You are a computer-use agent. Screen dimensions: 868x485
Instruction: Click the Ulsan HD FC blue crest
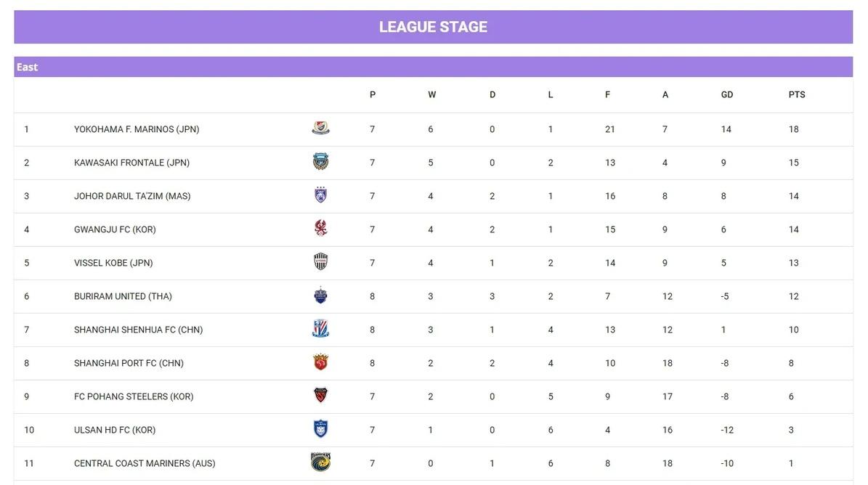pyautogui.click(x=320, y=428)
